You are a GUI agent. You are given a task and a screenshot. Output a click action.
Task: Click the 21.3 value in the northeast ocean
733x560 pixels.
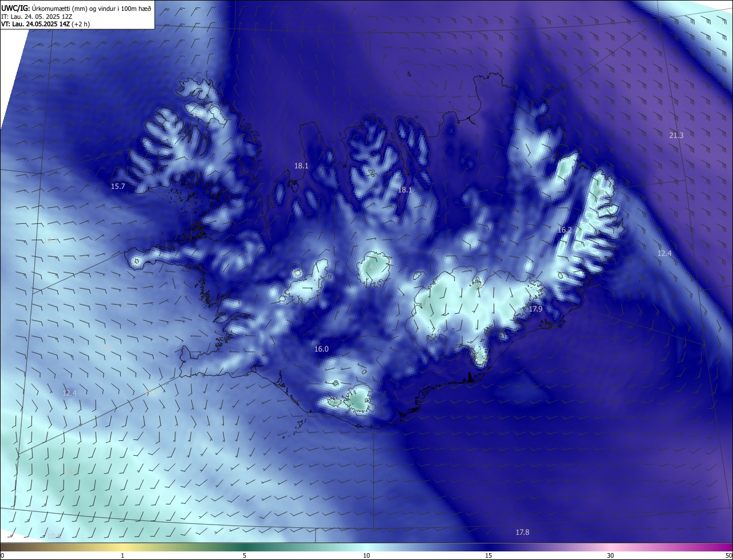click(x=676, y=136)
